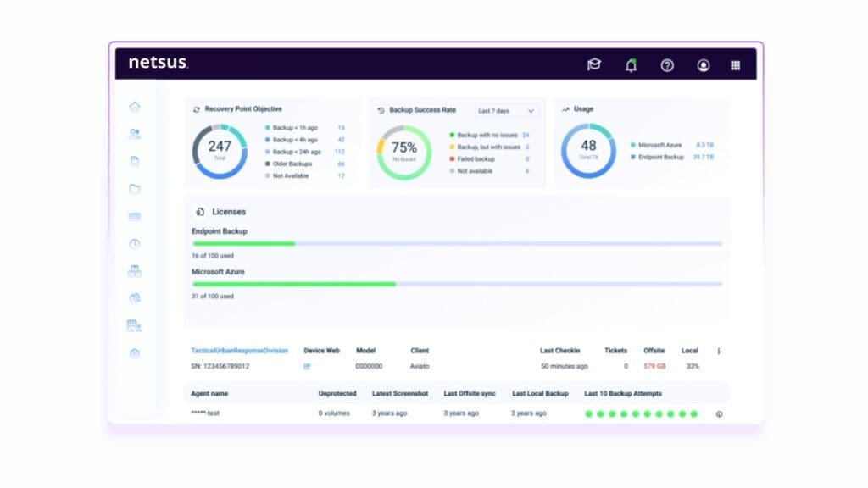This screenshot has width=868, height=488.
Task: Open the TacticalUrbanResponseDivision link
Action: coord(239,351)
